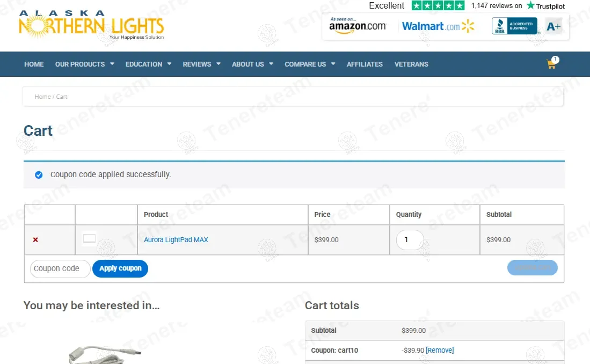Remove Aurora LightPad MAX with red X

click(x=35, y=240)
